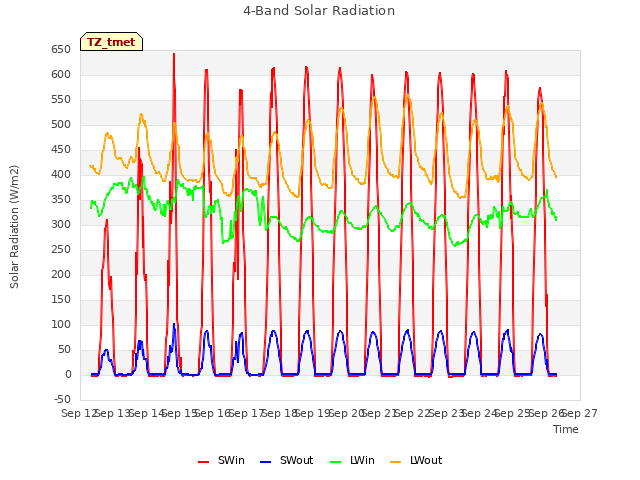Viewport: 640px width, 480px height.
Task: Click the Sep 12 x-axis date label
Action: point(78,413)
